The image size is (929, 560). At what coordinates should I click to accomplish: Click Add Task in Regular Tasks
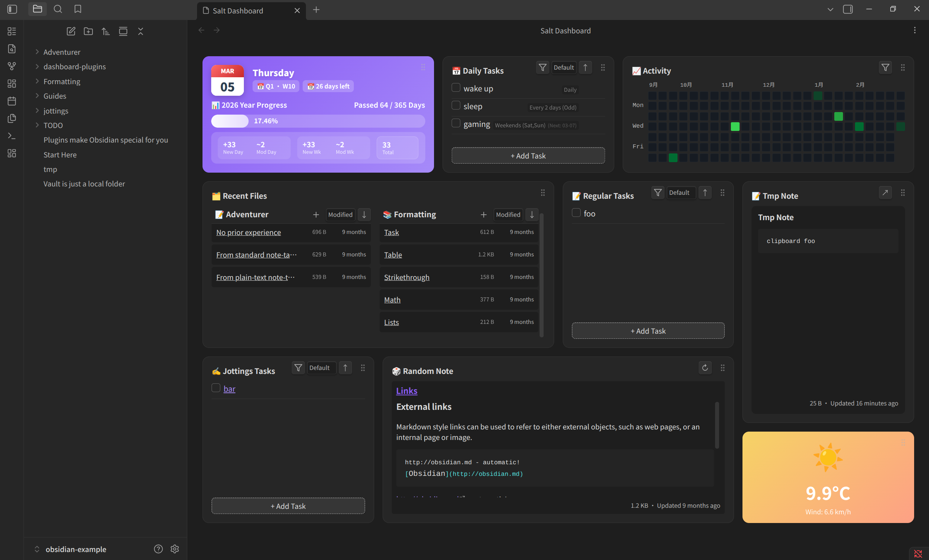point(647,330)
